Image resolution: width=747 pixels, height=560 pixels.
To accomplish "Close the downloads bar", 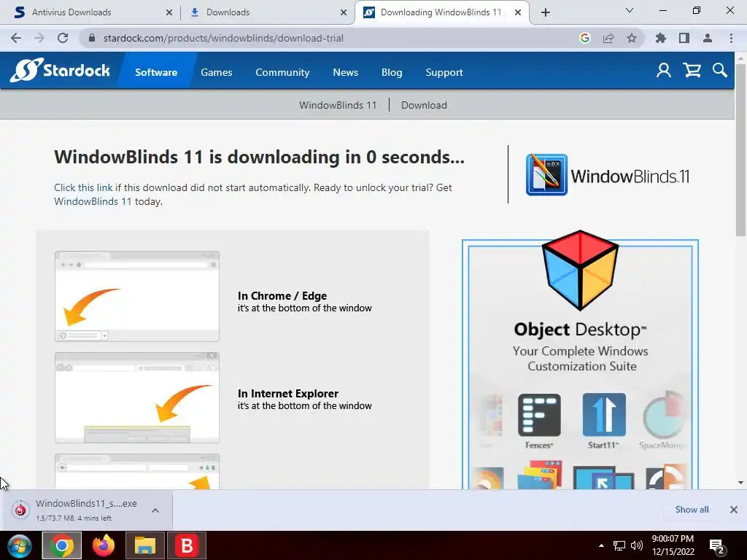I will (x=734, y=510).
